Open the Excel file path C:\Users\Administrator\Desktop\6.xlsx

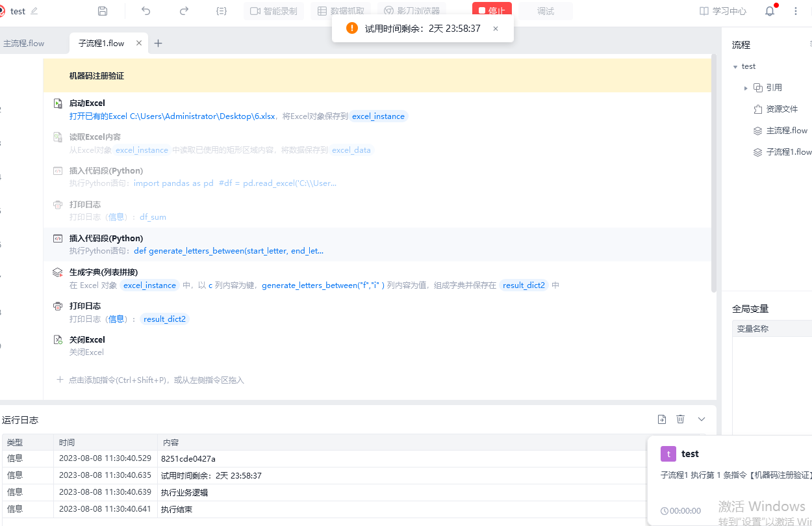203,116
